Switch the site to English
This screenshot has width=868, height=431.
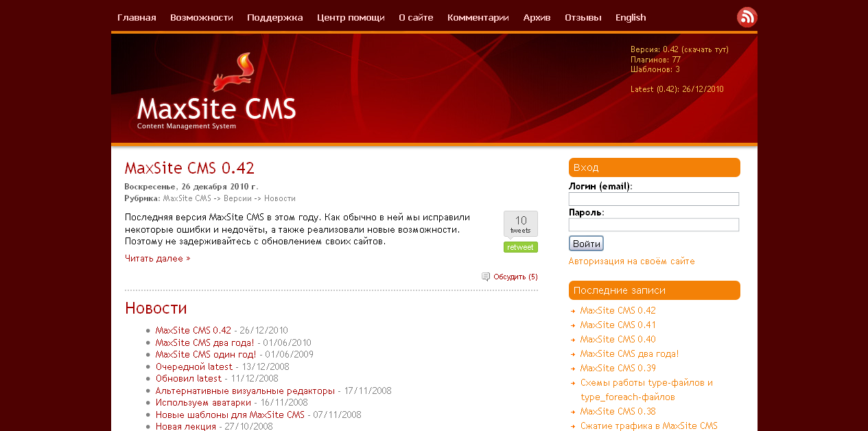pyautogui.click(x=631, y=17)
